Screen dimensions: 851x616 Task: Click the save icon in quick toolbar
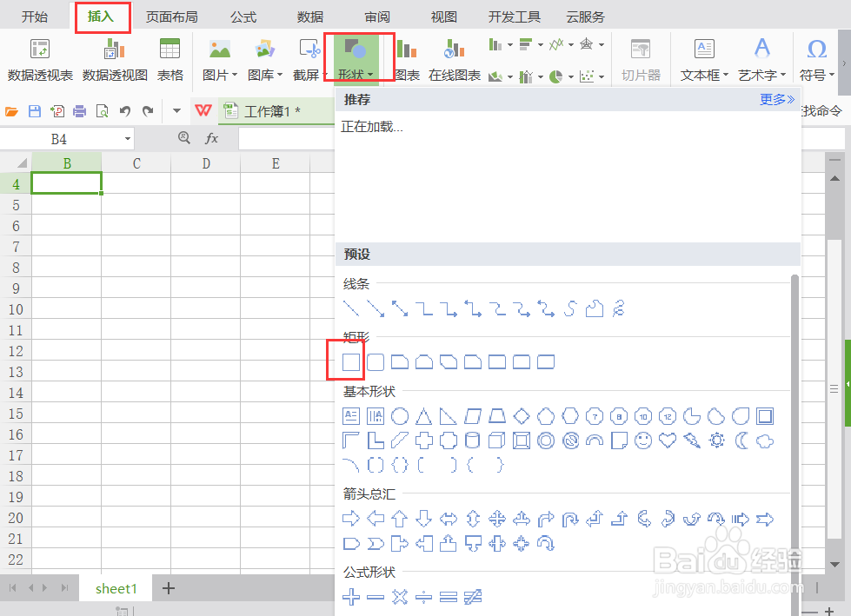34,111
